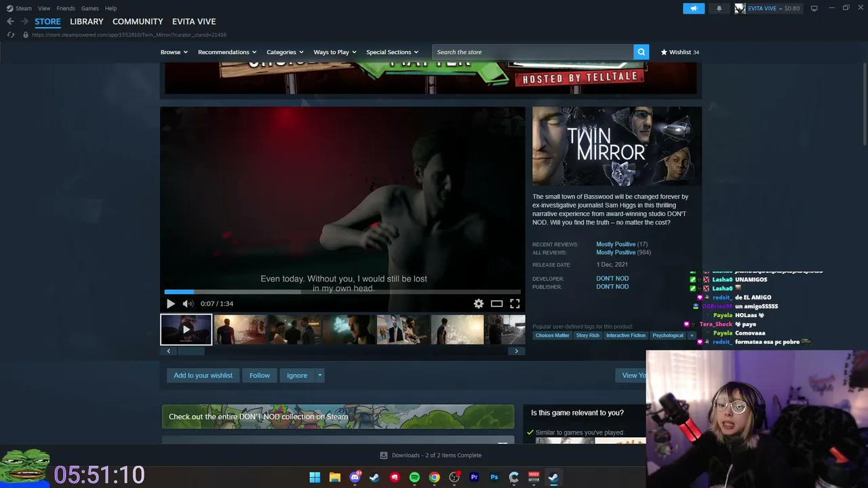Expand the Ways to Play dropdown

(335, 52)
